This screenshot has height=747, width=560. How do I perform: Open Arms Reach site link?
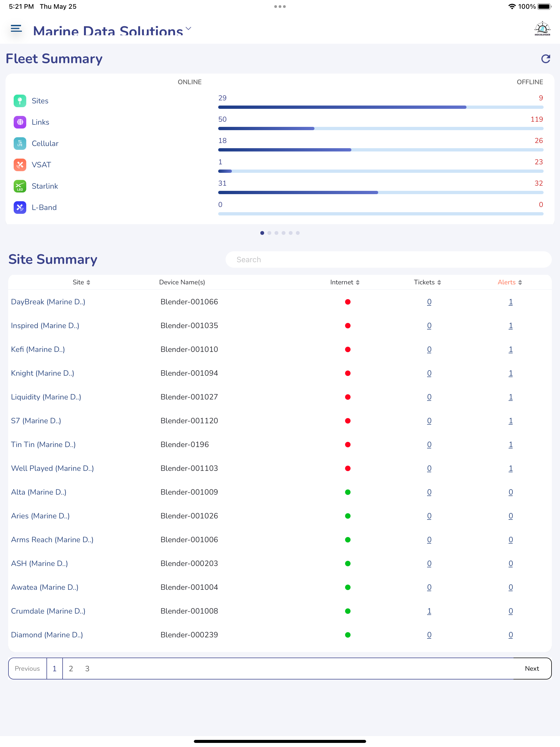click(x=52, y=539)
